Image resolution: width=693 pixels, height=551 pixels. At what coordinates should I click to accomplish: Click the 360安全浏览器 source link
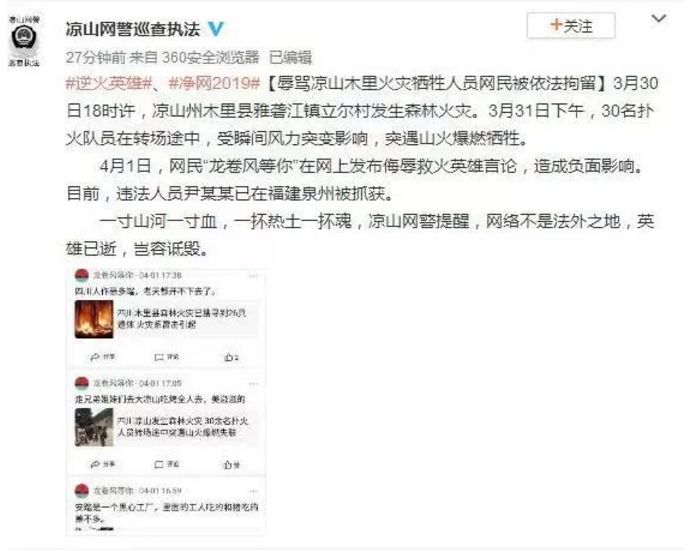pos(210,57)
